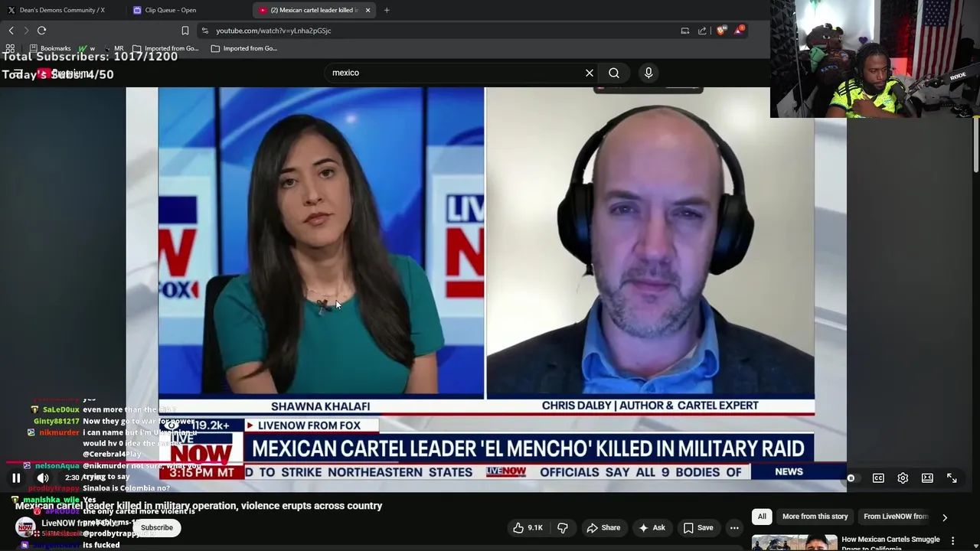
Task: Switch to Dean's Demons Community tab
Action: pyautogui.click(x=61, y=10)
